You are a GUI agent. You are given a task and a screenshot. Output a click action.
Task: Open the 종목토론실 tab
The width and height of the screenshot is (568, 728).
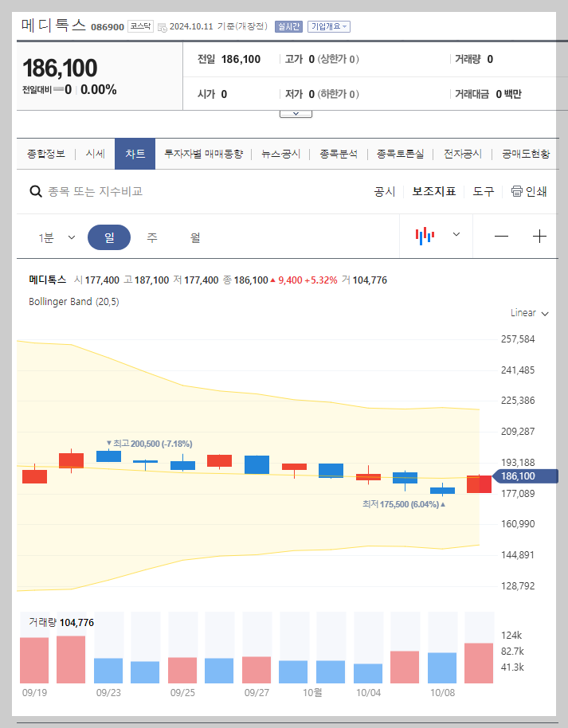click(401, 154)
